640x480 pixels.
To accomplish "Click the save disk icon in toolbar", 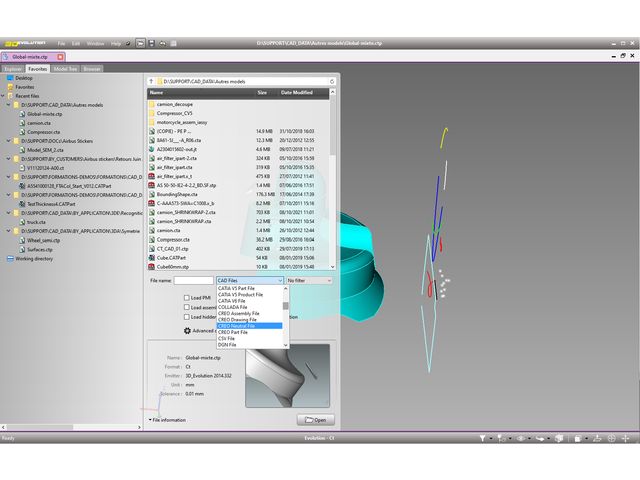I will 152,44.
